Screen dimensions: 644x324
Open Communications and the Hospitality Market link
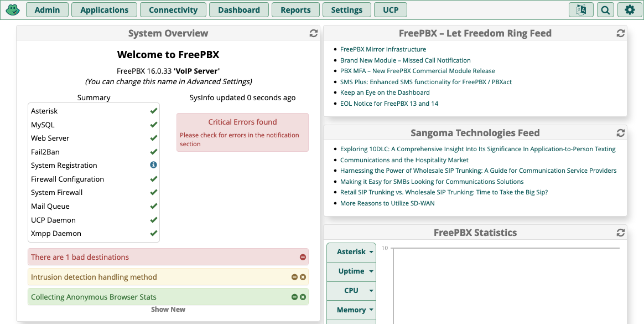pos(404,160)
